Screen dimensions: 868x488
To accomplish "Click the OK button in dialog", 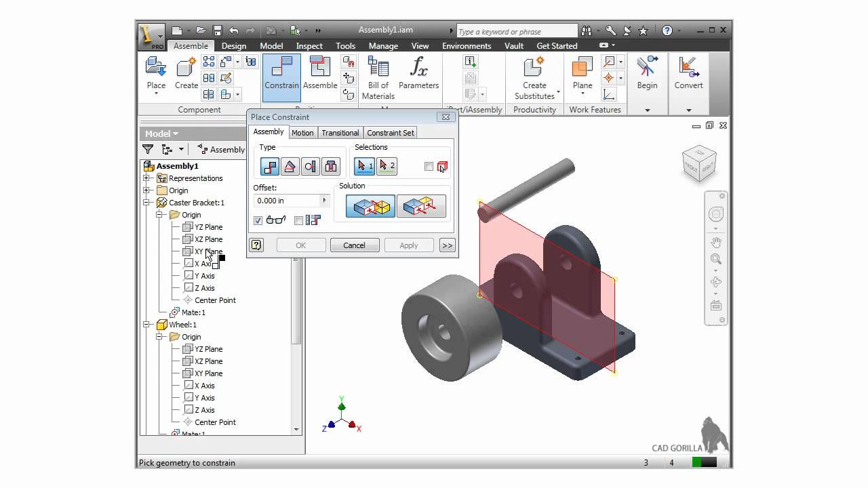I will pos(301,245).
